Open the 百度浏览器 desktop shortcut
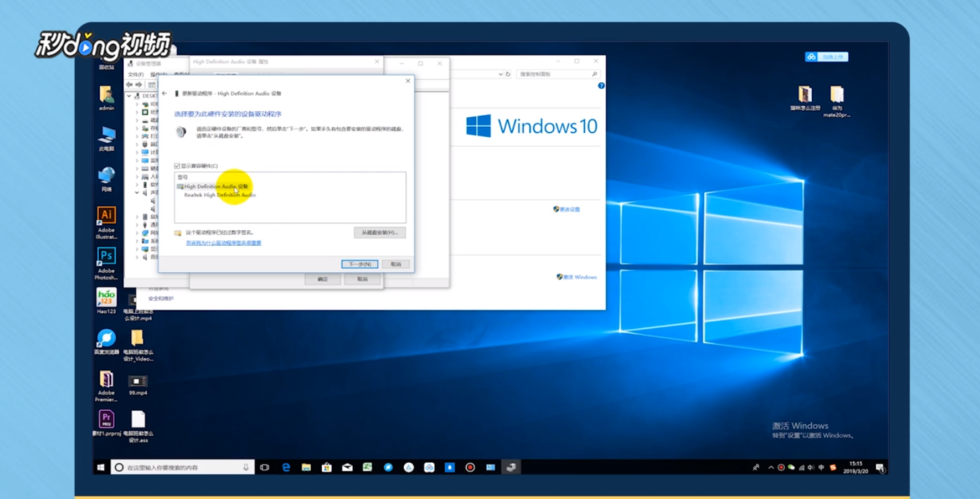The width and height of the screenshot is (980, 499). click(106, 342)
